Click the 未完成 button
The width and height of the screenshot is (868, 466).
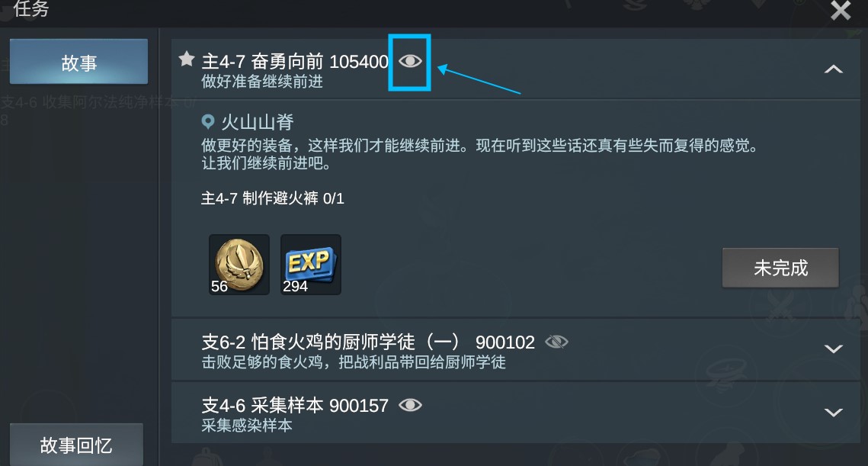point(780,268)
